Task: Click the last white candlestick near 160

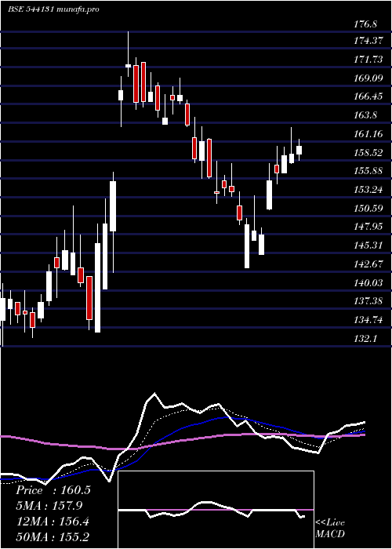Action: [299, 150]
